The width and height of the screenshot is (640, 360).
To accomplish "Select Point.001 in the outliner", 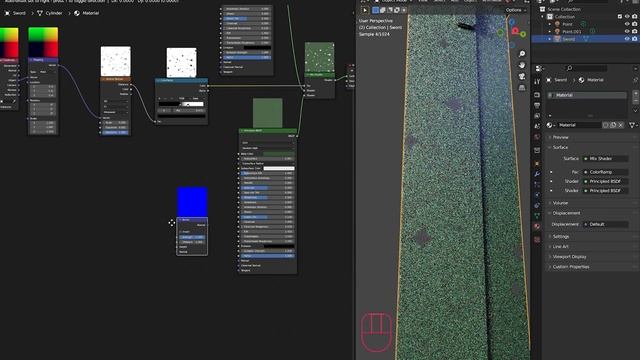I will pyautogui.click(x=571, y=31).
